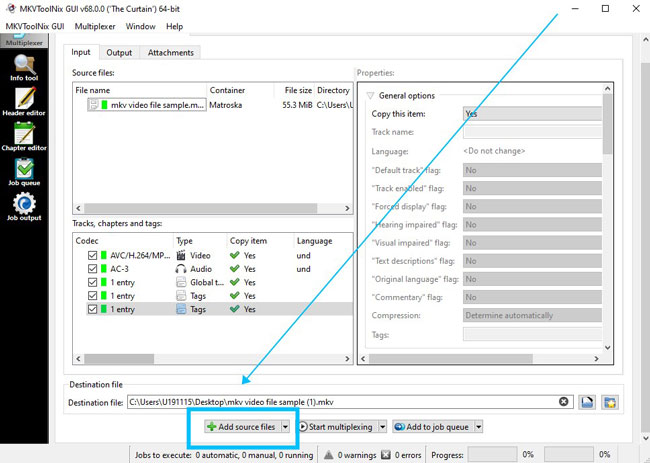Click the Global tags type icon
This screenshot has width=650, height=463.
[x=181, y=282]
